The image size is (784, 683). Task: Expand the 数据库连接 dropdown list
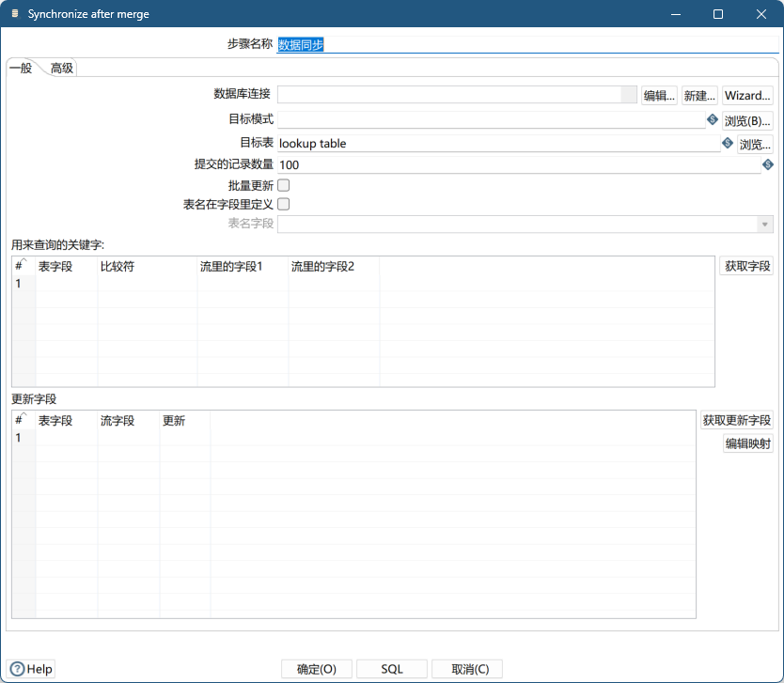pos(629,95)
